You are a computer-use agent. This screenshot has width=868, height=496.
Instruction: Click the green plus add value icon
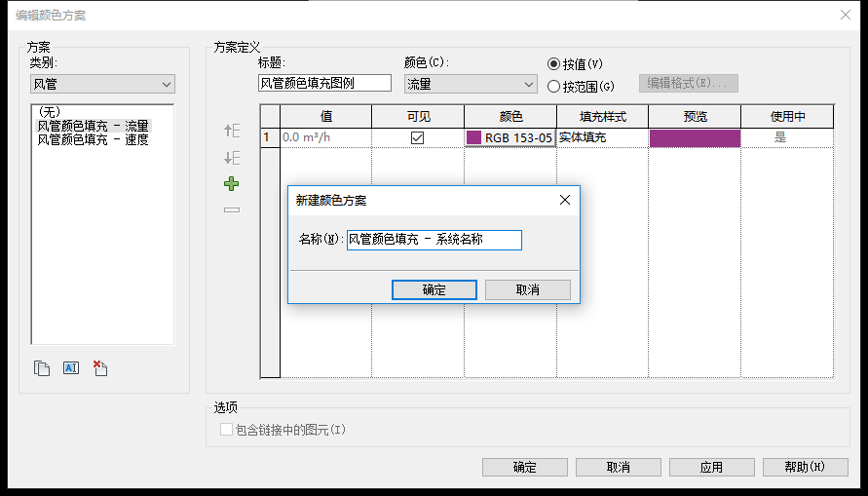(x=232, y=184)
